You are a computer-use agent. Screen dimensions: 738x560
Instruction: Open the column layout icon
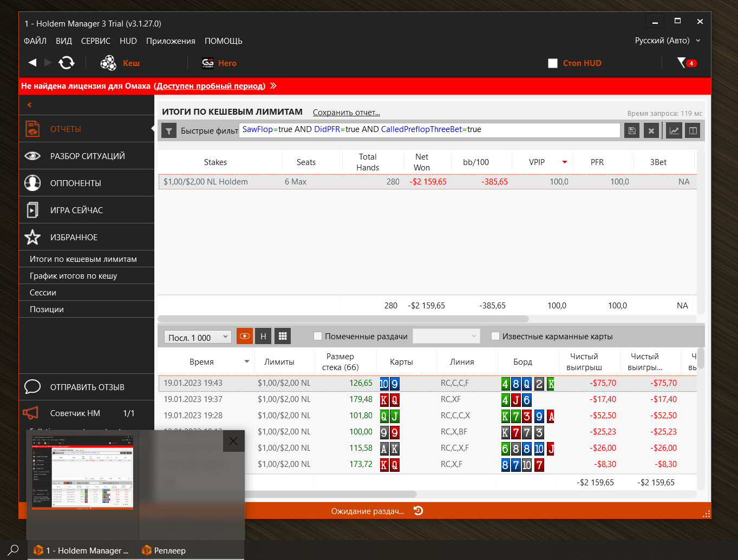[x=693, y=130]
